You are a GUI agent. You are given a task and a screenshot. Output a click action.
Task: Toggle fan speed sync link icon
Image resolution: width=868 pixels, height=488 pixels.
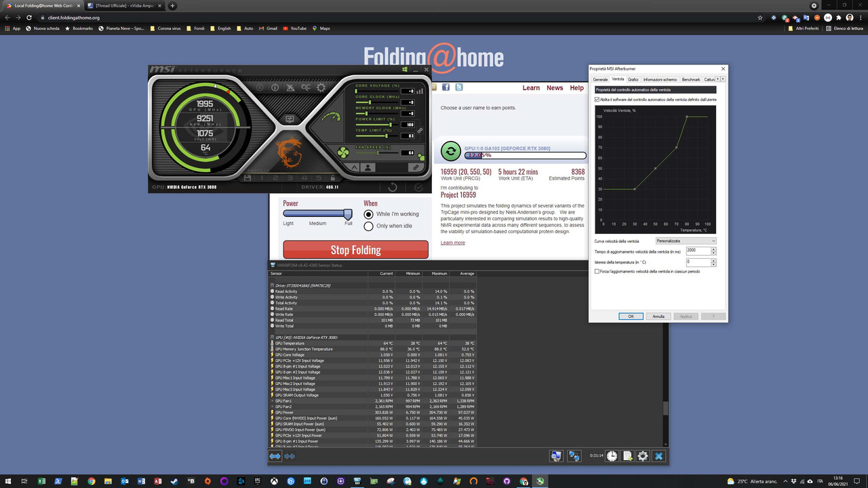click(416, 167)
